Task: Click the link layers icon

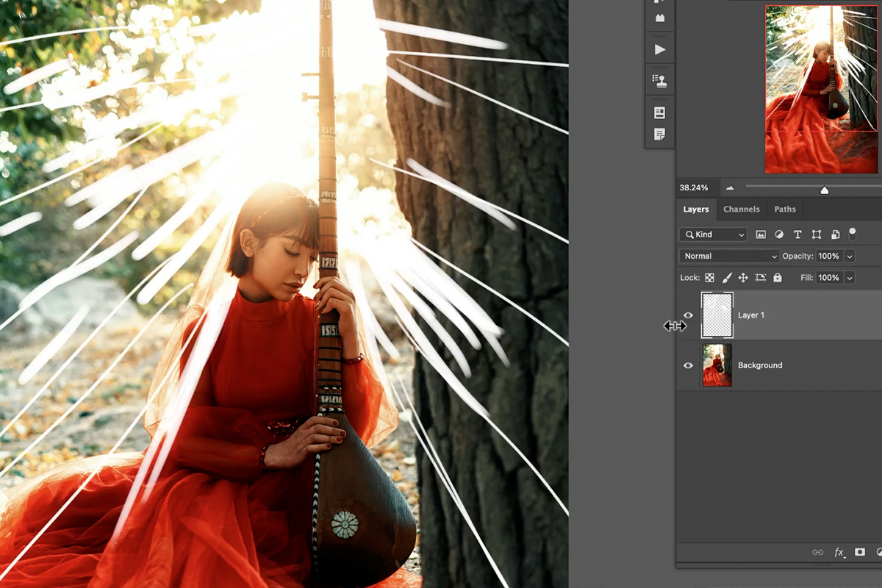Action: tap(817, 553)
